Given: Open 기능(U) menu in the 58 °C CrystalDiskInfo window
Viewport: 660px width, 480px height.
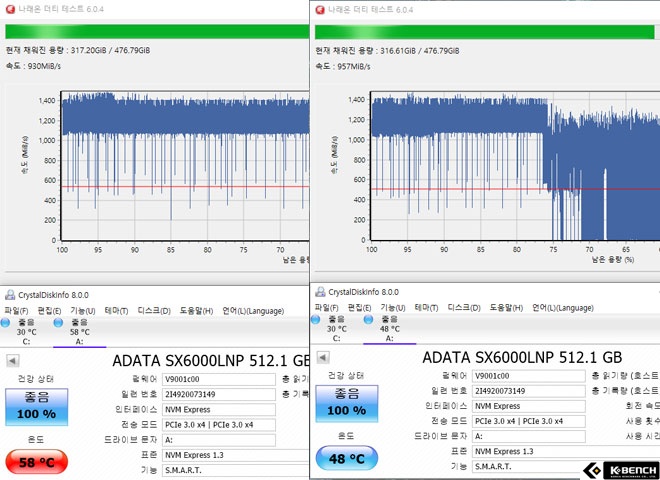Looking at the screenshot, I should click(82, 311).
